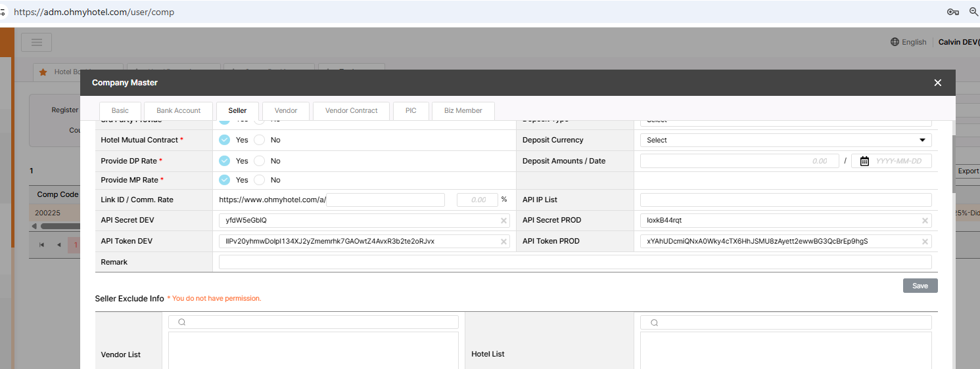Click the globe language icon
Screen dimensions: 980x369
(895, 42)
